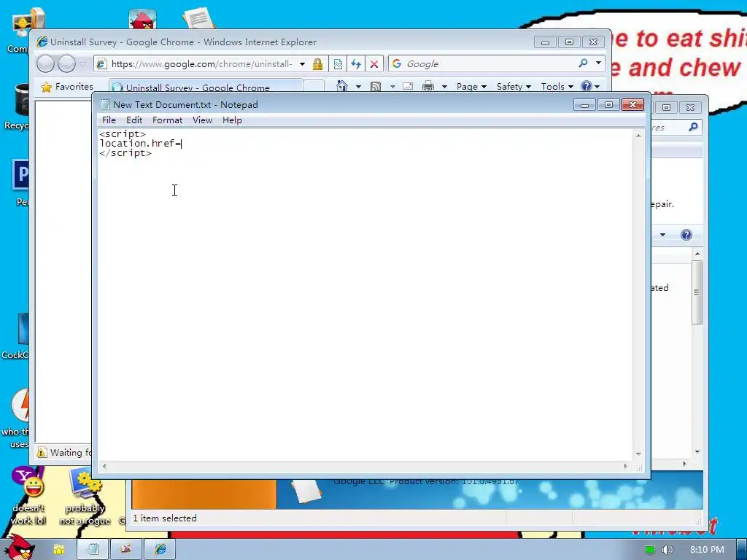Switch to Internet Explorer via taskbar button
Screen dimensions: 747x560
(160, 550)
